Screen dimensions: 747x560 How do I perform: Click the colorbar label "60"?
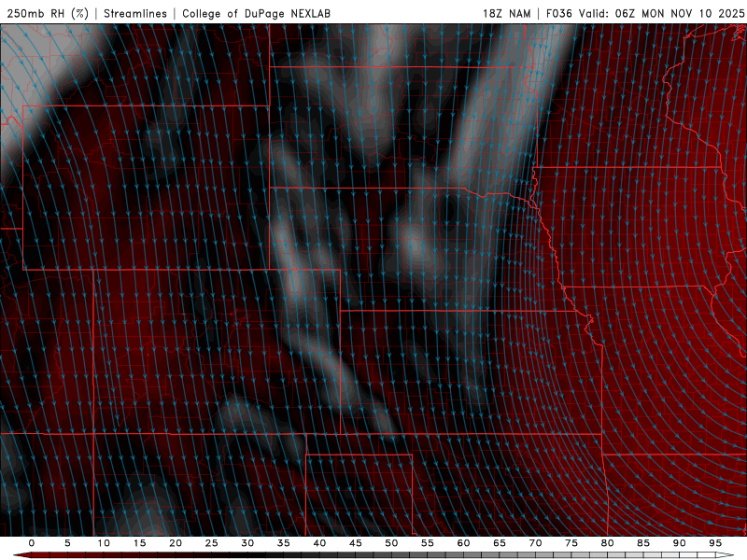point(463,543)
